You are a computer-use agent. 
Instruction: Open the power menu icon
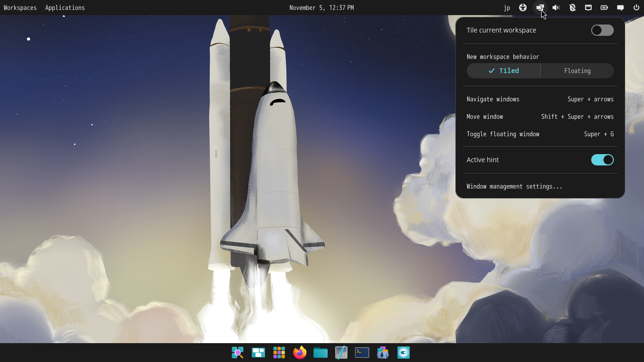[x=636, y=8]
